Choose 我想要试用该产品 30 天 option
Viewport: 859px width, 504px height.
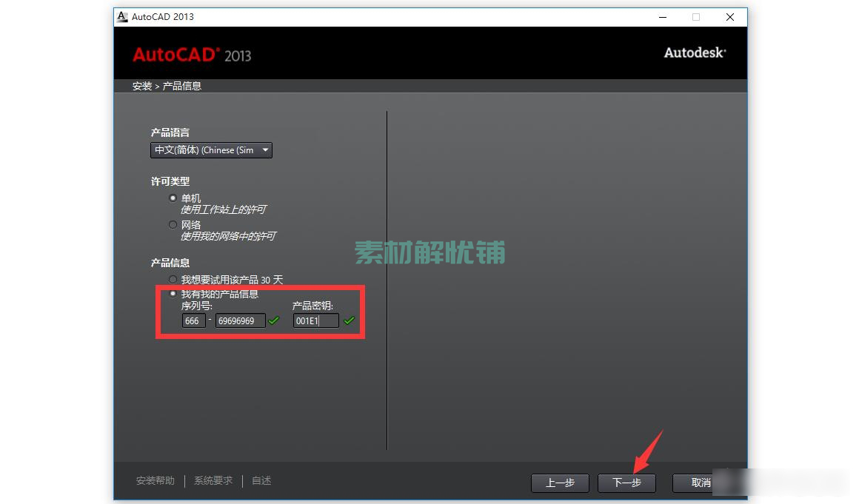click(173, 280)
